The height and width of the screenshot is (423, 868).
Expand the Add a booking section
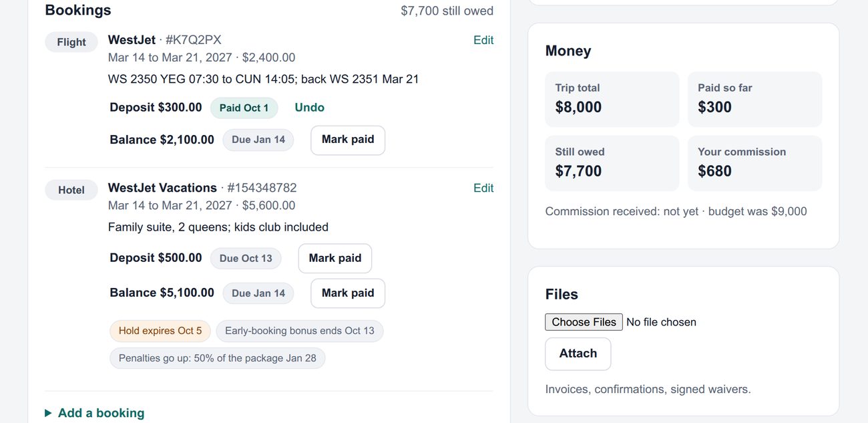point(94,413)
